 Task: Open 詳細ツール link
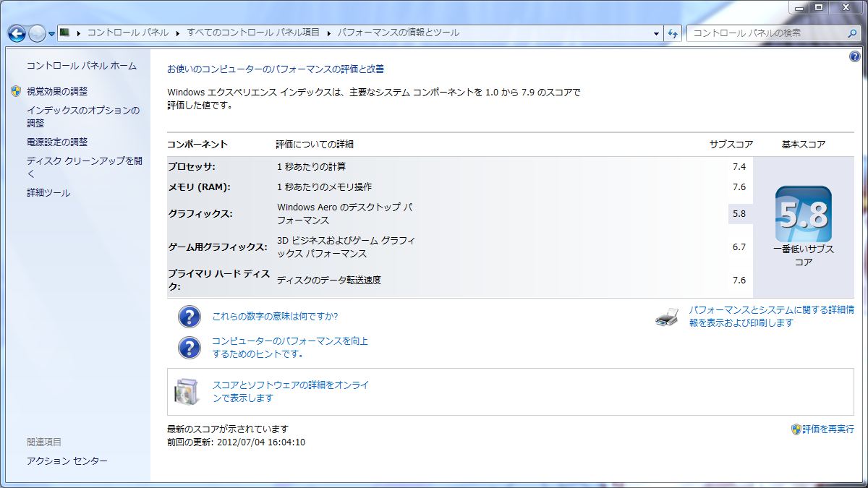coord(48,193)
